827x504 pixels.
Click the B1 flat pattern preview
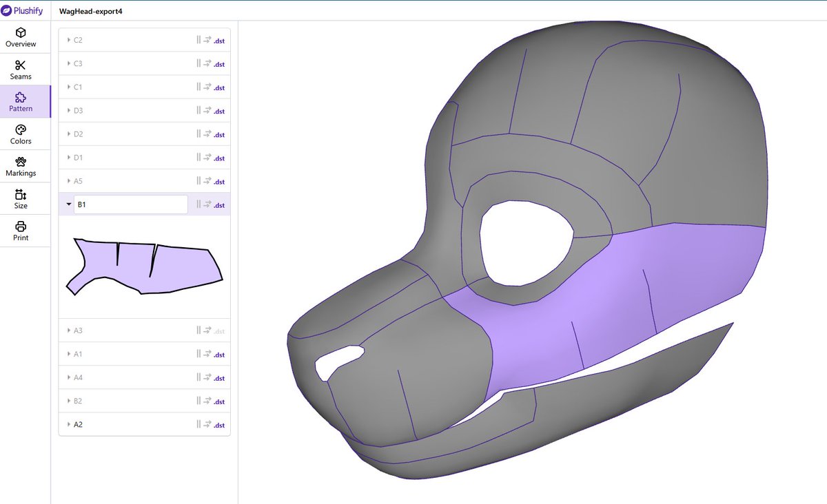click(144, 267)
